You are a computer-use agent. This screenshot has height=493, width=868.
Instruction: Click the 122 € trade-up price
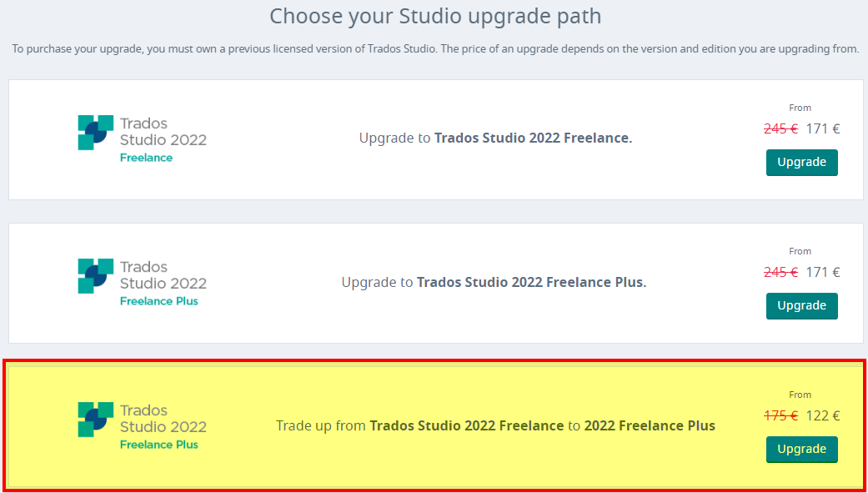click(x=823, y=415)
